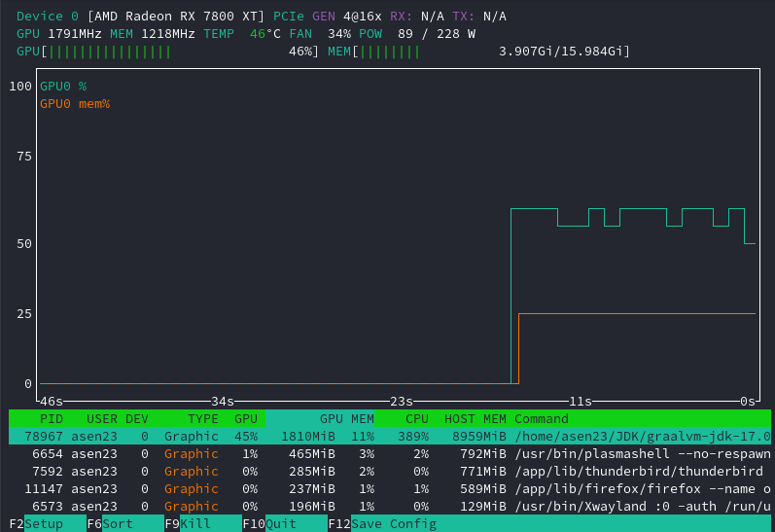Click the 389% CPU usage cell

pos(413,436)
